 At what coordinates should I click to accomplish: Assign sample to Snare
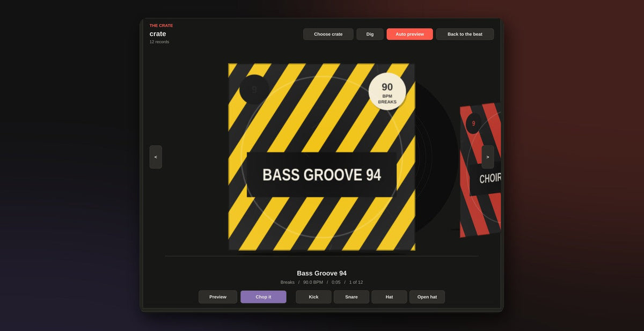tap(352, 297)
